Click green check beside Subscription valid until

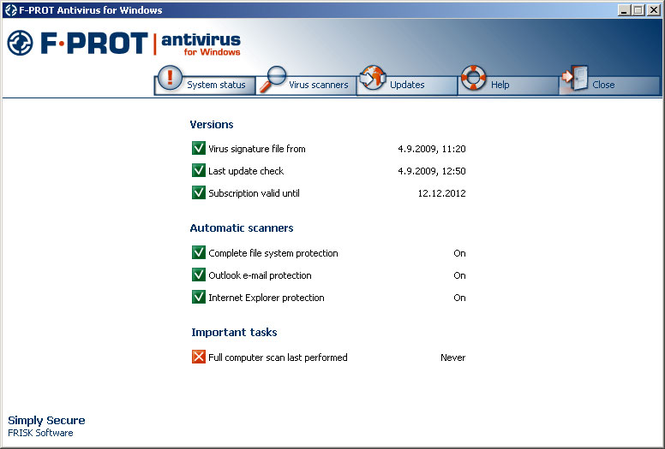point(198,192)
